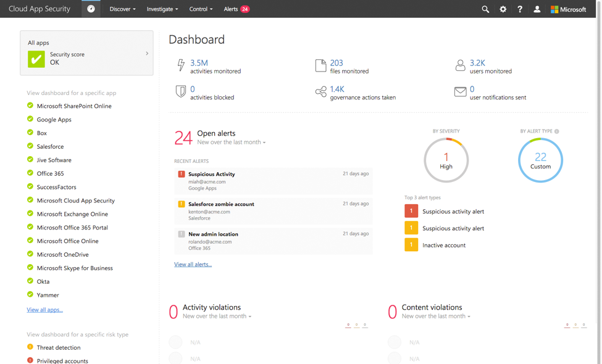This screenshot has height=364, width=602.
Task: Expand the Security score chevron arrow
Action: click(147, 54)
